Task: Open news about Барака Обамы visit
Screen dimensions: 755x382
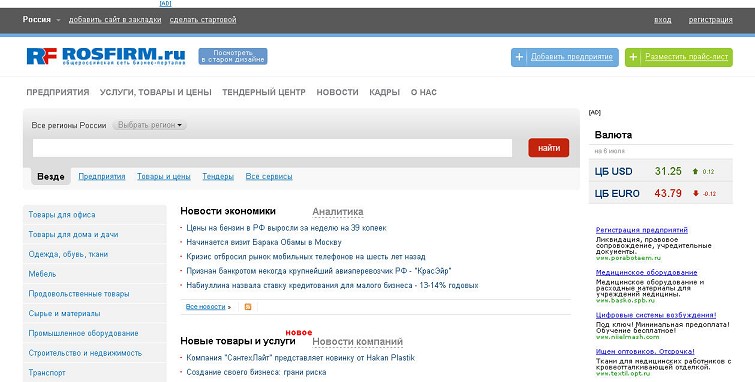Action: (264, 242)
